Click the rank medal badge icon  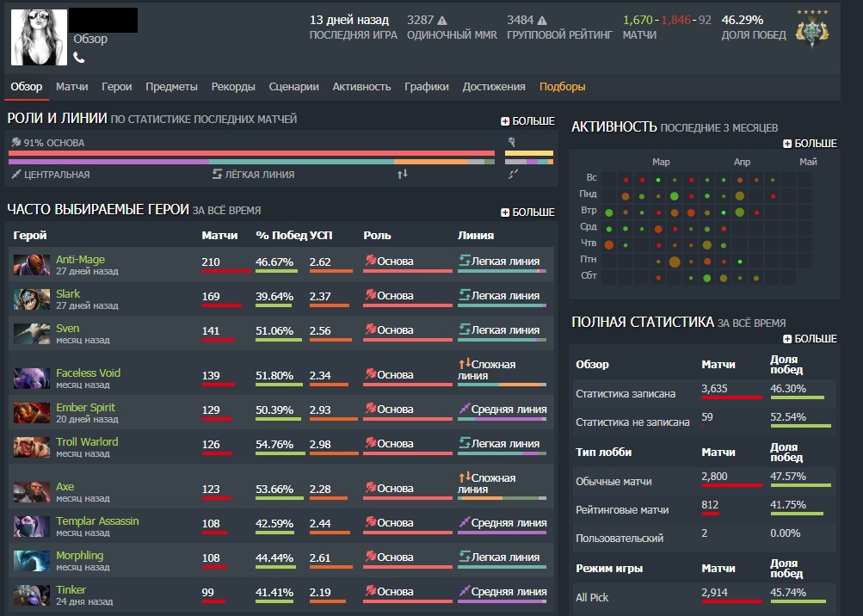tap(811, 30)
